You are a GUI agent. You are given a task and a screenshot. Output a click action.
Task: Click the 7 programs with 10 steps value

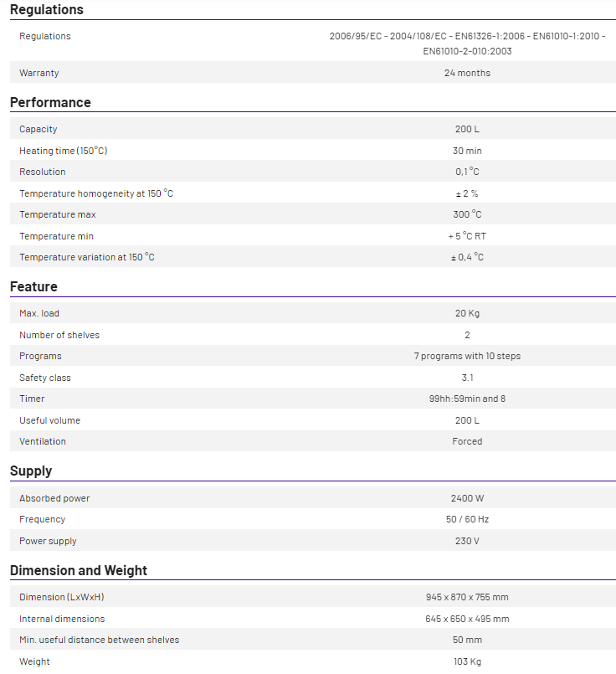coord(467,356)
